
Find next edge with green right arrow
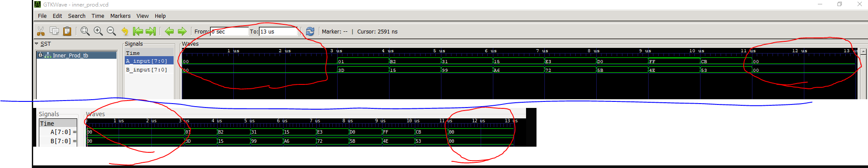click(x=182, y=31)
